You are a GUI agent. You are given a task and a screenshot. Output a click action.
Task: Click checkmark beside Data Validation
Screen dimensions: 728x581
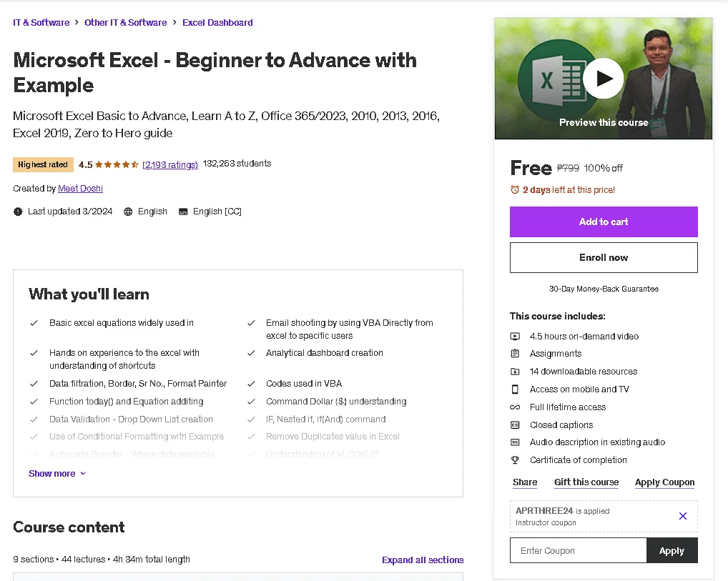(x=34, y=419)
